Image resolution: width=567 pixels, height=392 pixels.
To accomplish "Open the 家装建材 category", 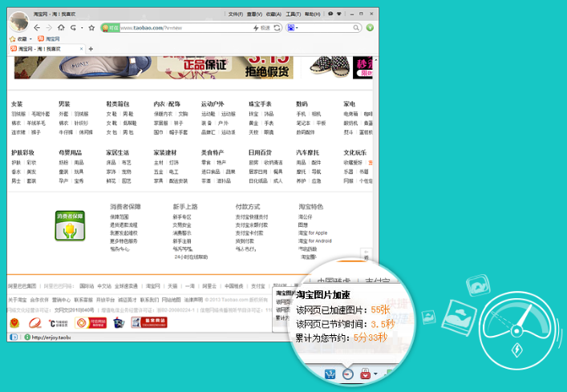I will (165, 152).
